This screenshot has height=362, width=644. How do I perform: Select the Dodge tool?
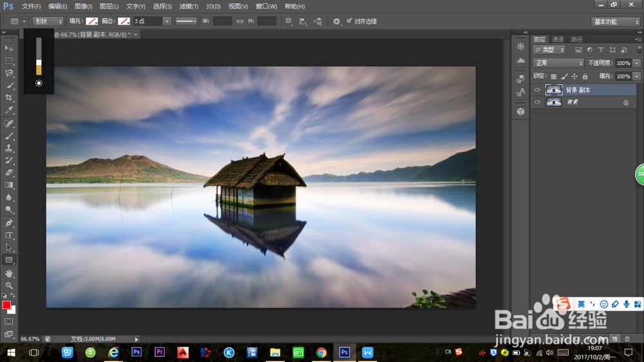coord(9,209)
